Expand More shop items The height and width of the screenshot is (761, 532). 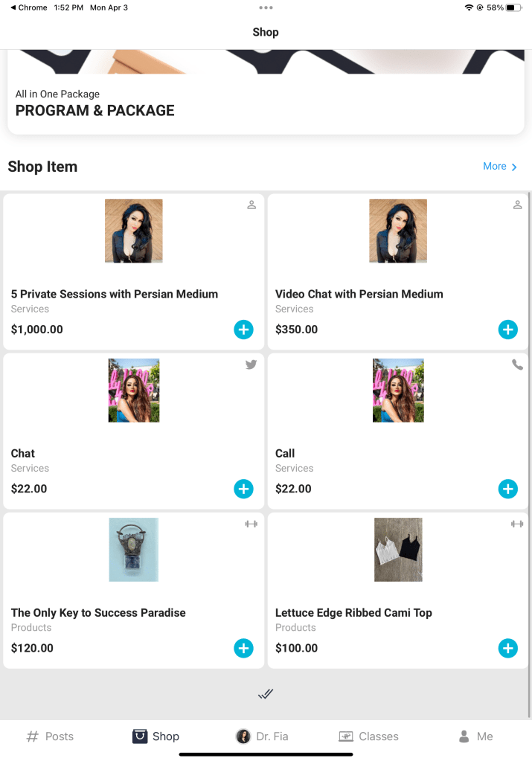[x=500, y=167]
